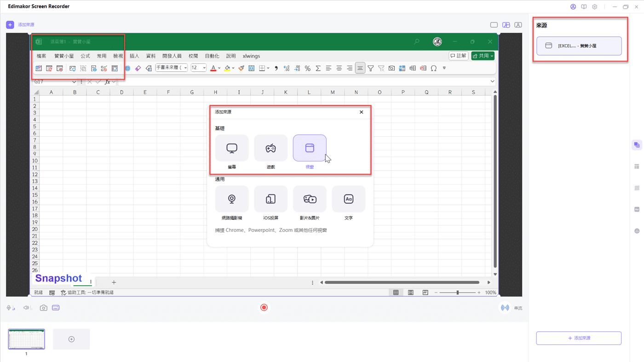Switch to the picture-in-picture layout
The height and width of the screenshot is (362, 644).
tap(506, 25)
